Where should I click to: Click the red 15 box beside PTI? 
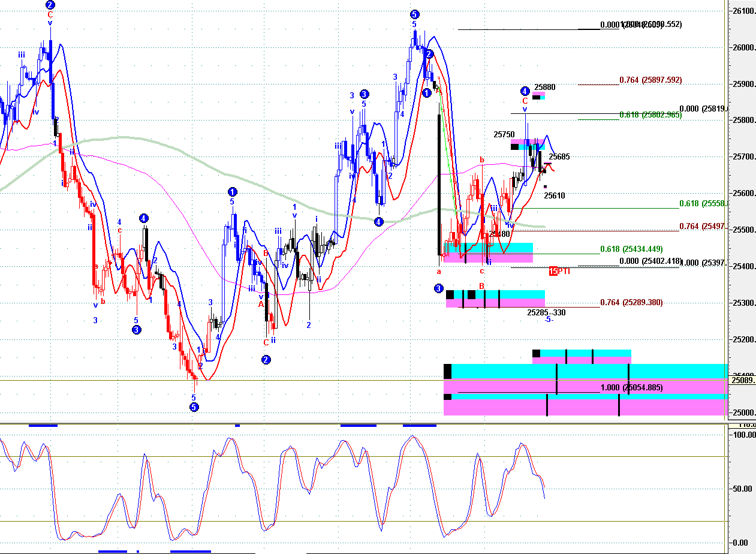click(x=553, y=271)
